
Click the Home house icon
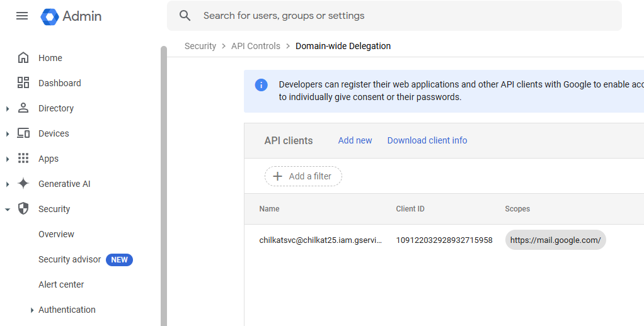23,58
